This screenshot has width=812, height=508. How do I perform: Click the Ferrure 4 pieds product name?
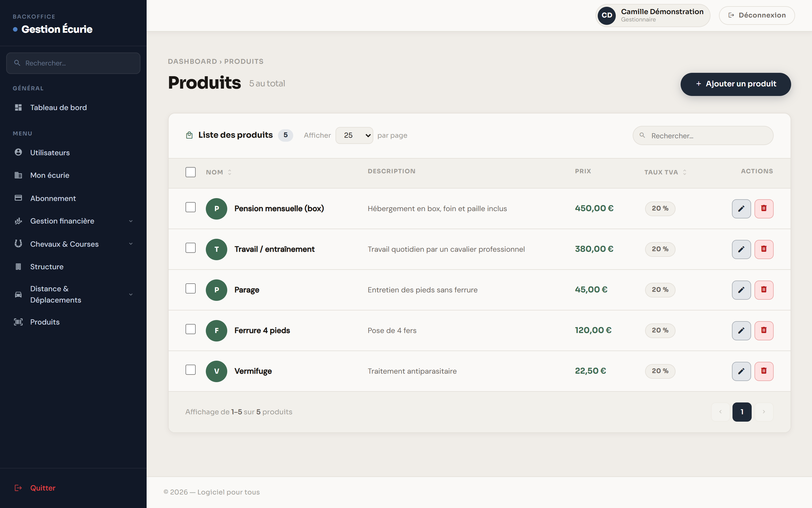click(262, 330)
